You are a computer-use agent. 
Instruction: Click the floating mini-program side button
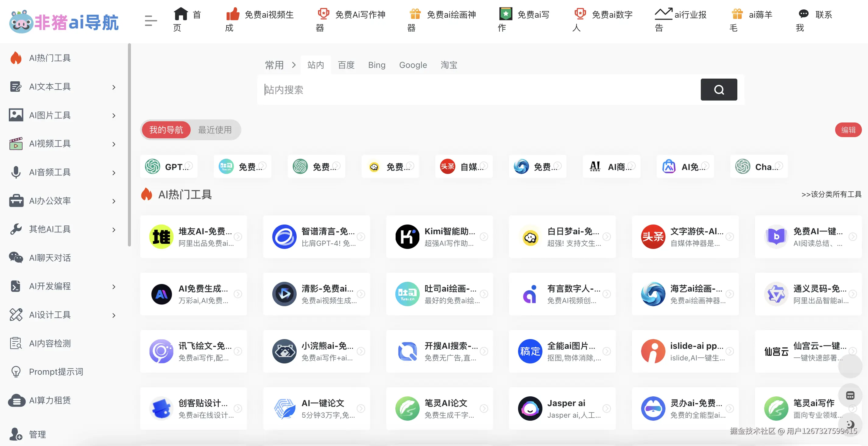coord(850,395)
